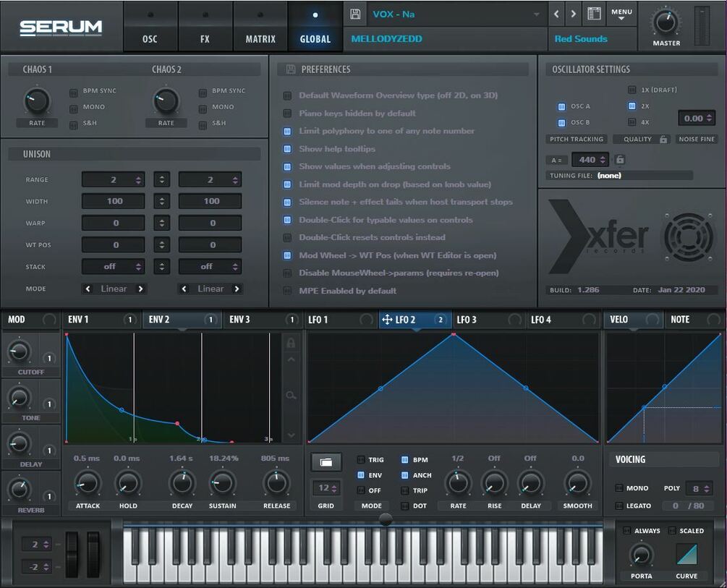Viewport: 727px width, 588px height.
Task: Click the envelope scroll up chevron
Action: pyautogui.click(x=291, y=359)
